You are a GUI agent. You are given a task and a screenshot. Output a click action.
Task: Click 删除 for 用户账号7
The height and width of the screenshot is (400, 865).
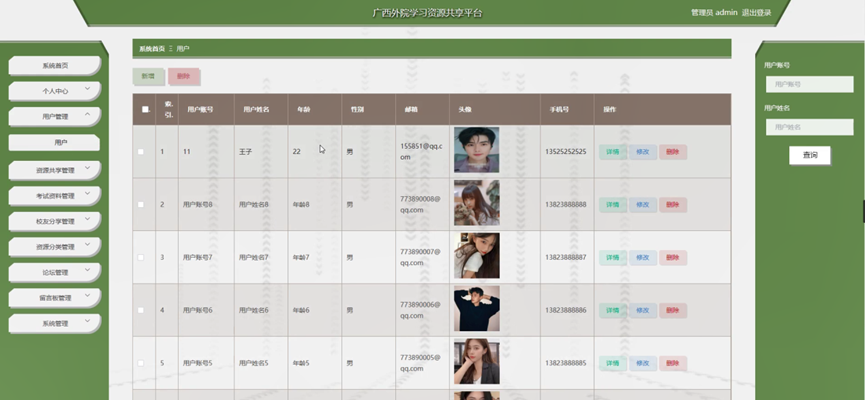tap(672, 258)
